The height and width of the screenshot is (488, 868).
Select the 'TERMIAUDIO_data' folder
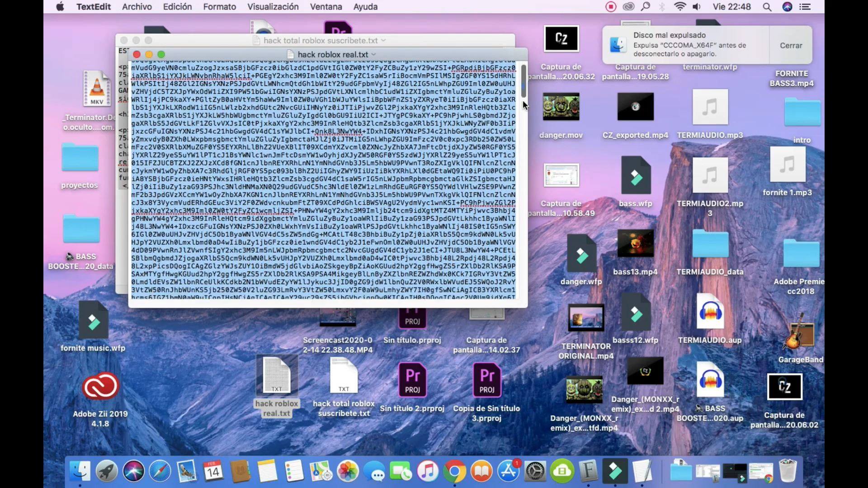710,243
